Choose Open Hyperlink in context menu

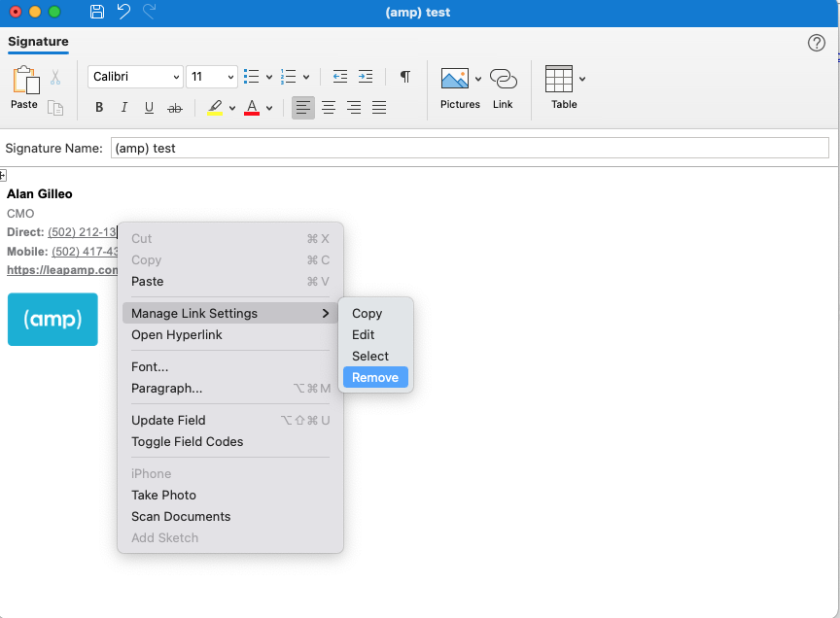point(229,334)
